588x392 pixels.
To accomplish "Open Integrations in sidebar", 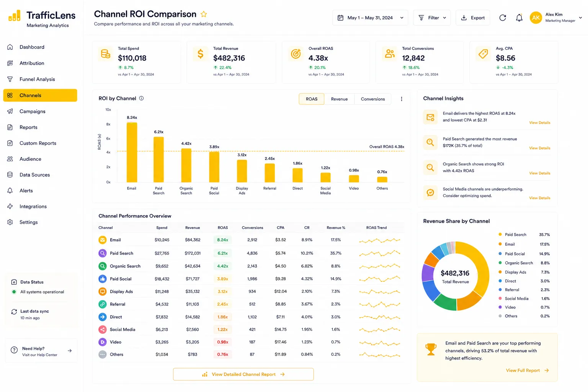I will [40, 206].
